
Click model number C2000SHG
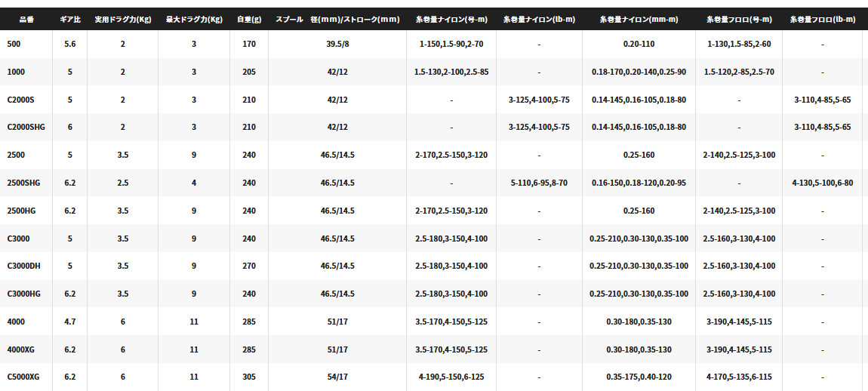(x=26, y=127)
